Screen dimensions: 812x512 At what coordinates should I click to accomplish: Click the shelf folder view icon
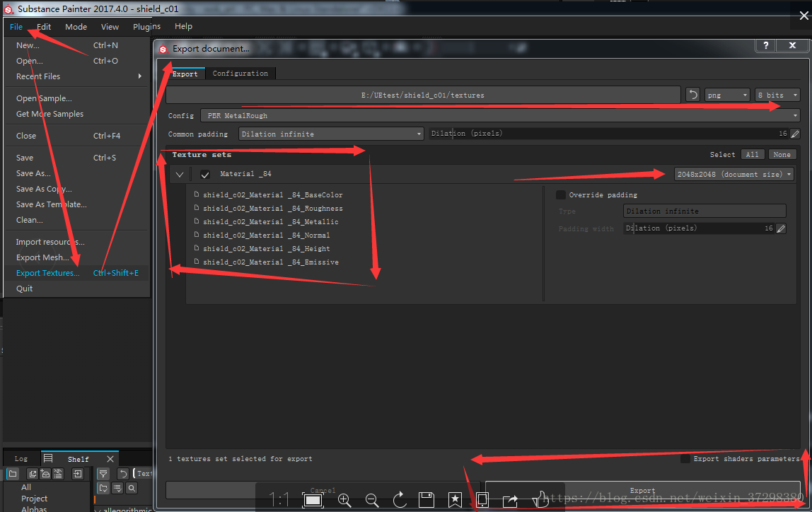point(13,474)
